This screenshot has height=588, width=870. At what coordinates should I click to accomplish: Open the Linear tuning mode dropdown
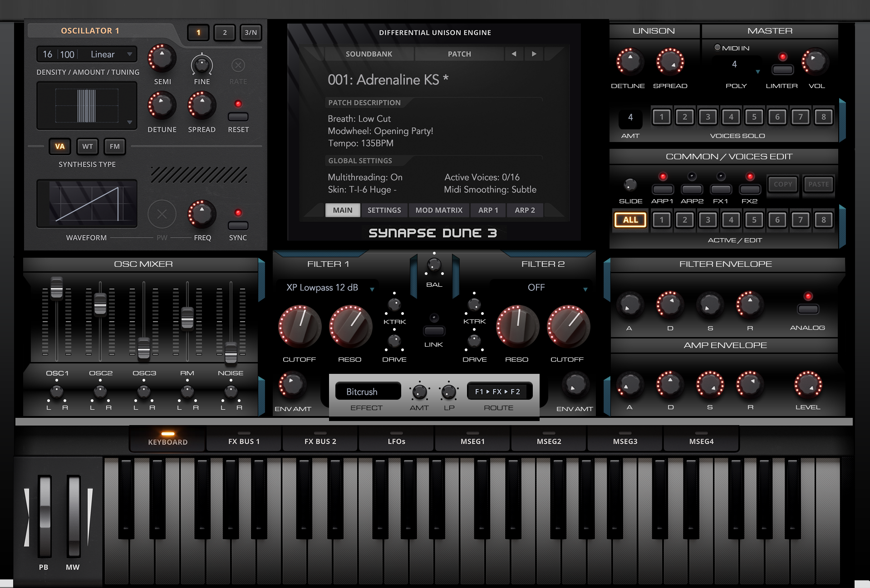(x=111, y=54)
